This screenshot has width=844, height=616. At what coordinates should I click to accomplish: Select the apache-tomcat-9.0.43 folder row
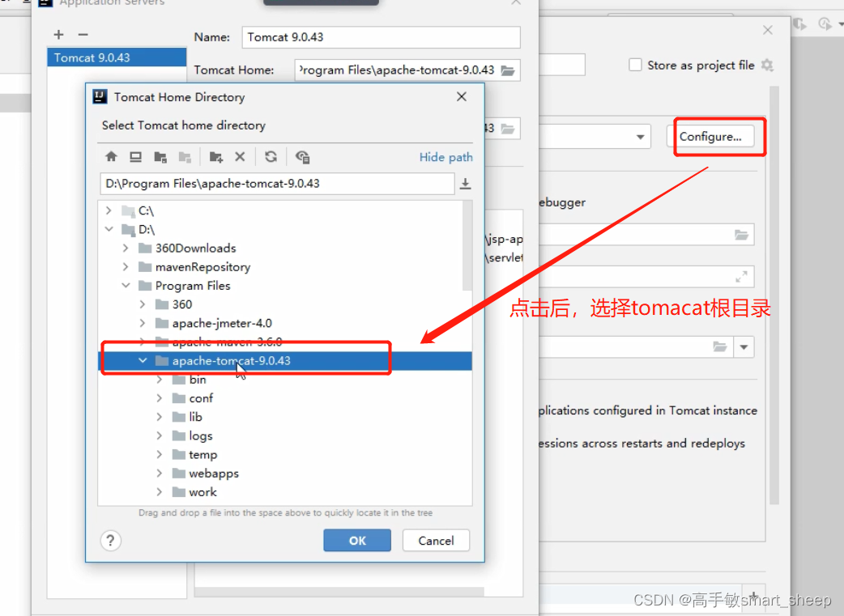[x=285, y=361]
